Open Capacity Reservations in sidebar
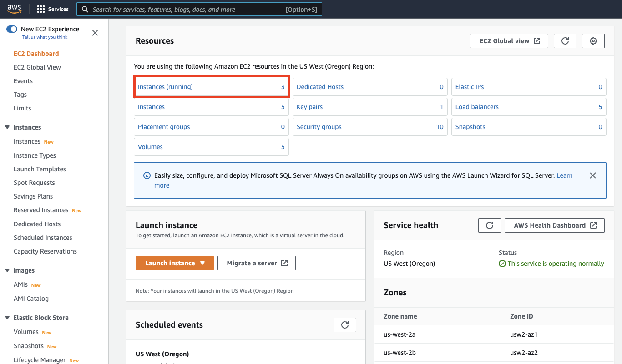This screenshot has height=364, width=622. point(45,251)
